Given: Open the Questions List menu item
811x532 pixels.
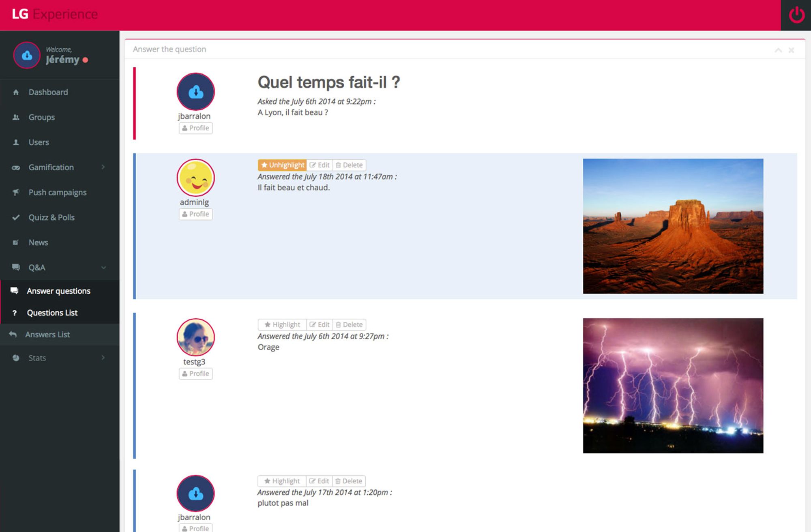Looking at the screenshot, I should [x=52, y=313].
